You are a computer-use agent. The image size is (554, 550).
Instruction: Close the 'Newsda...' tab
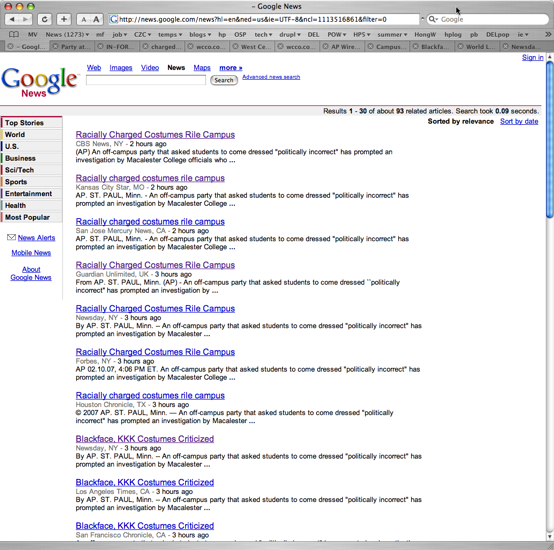[x=506, y=46]
